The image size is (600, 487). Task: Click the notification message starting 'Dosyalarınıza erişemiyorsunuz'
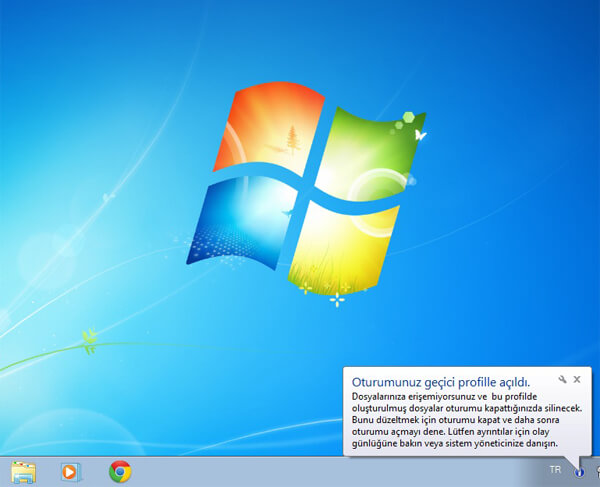click(x=466, y=420)
